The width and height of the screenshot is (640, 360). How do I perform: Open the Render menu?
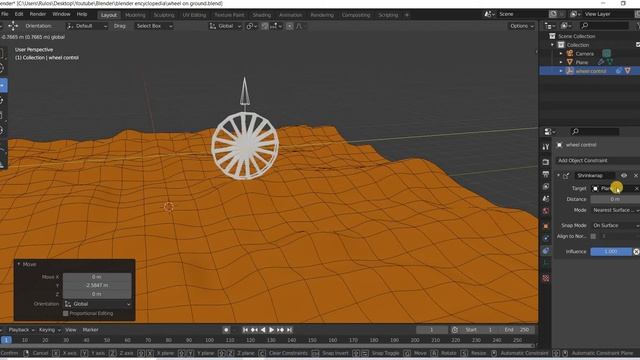(38, 14)
